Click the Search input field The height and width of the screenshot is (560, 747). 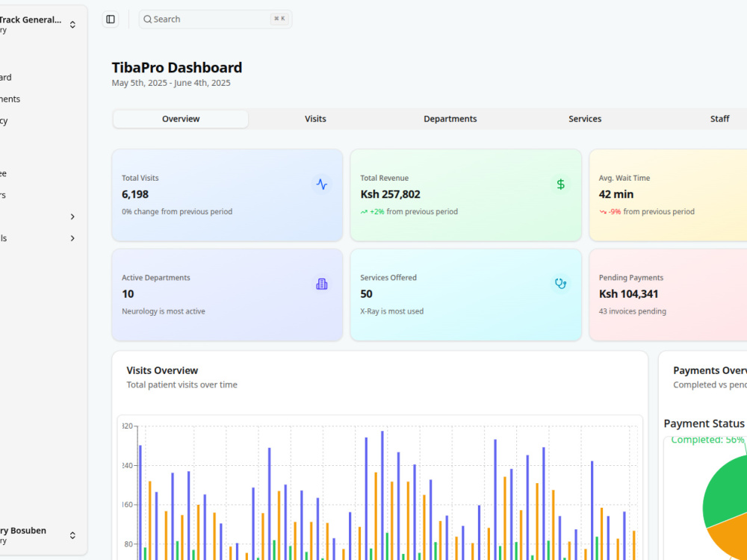[x=215, y=19]
